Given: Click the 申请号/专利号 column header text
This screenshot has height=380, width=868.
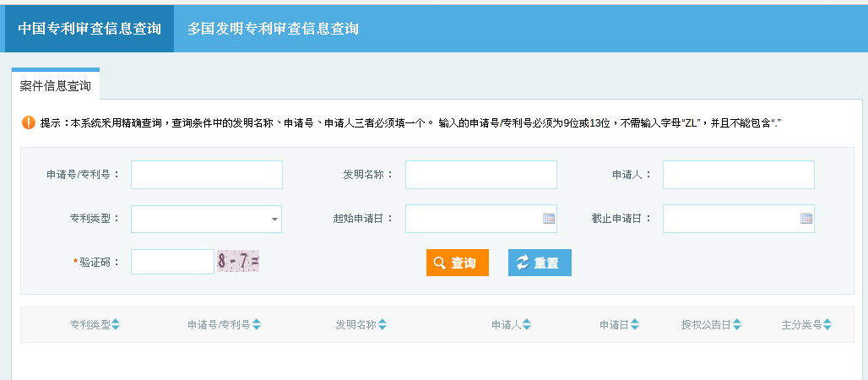Looking at the screenshot, I should tap(219, 325).
